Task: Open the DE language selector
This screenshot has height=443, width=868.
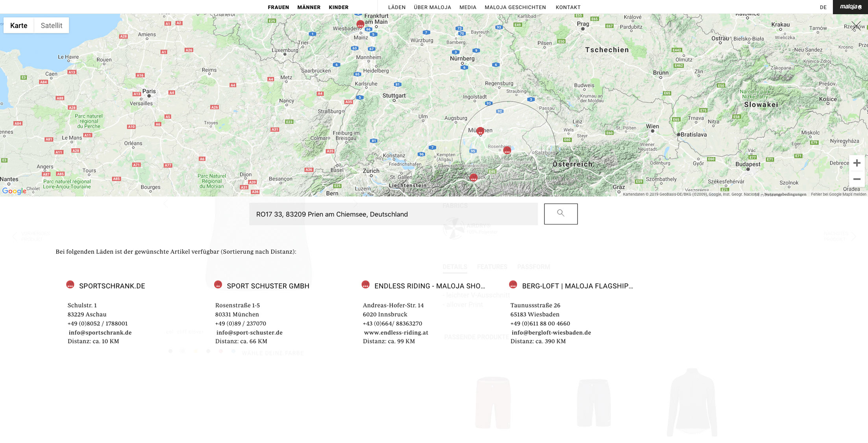Action: [823, 7]
